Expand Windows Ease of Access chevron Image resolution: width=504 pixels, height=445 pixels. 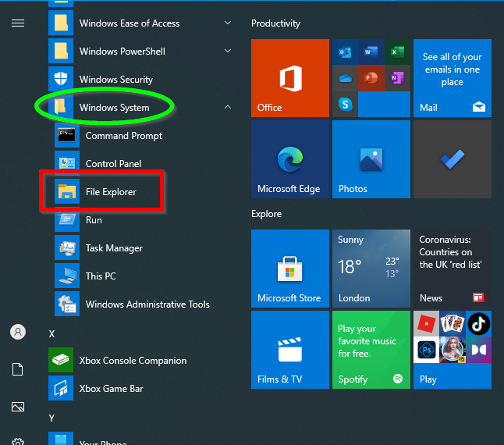click(x=228, y=23)
